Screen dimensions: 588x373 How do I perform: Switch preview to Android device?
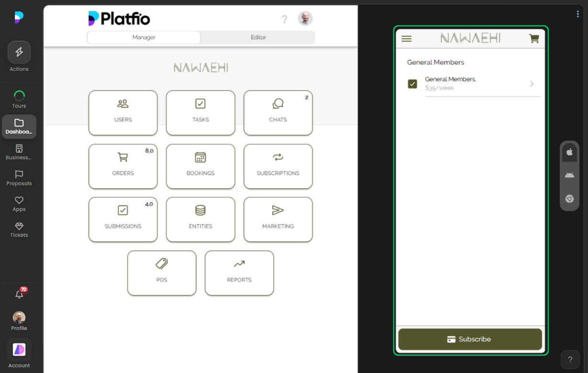coord(569,175)
